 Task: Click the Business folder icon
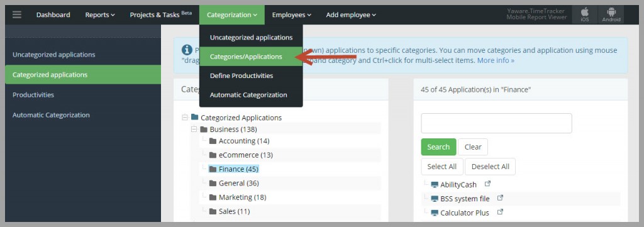(x=204, y=130)
